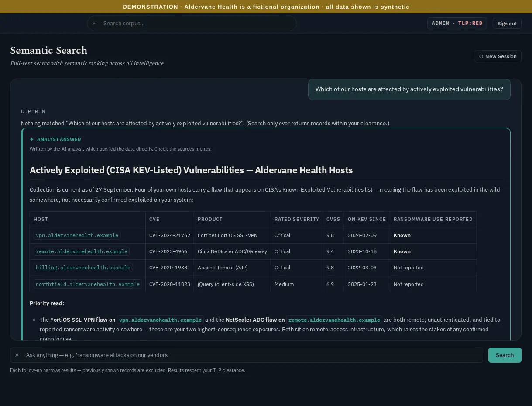Image resolution: width=532 pixels, height=406 pixels.
Task: Click the Citrix NetScaler ADC/Gateway product cell
Action: (x=232, y=251)
